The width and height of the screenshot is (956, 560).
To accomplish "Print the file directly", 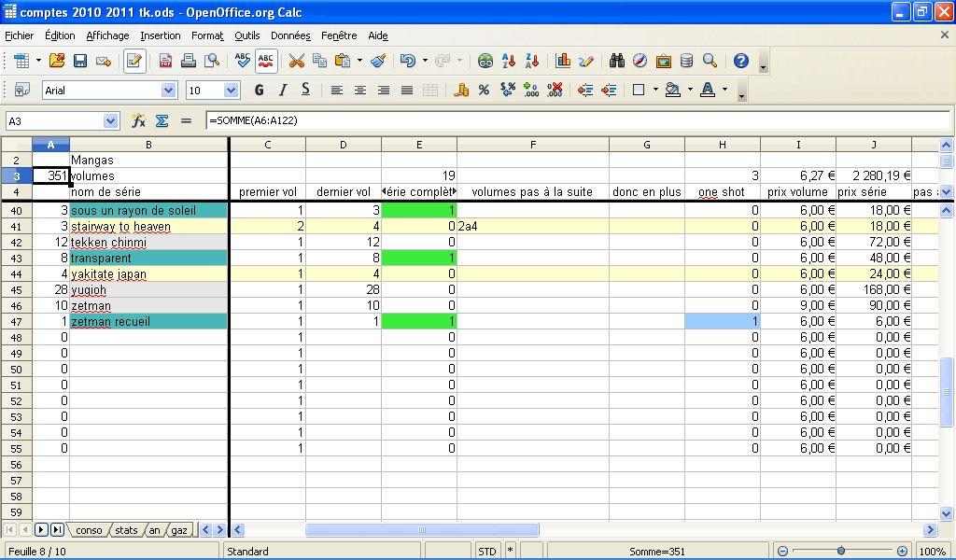I will point(189,61).
